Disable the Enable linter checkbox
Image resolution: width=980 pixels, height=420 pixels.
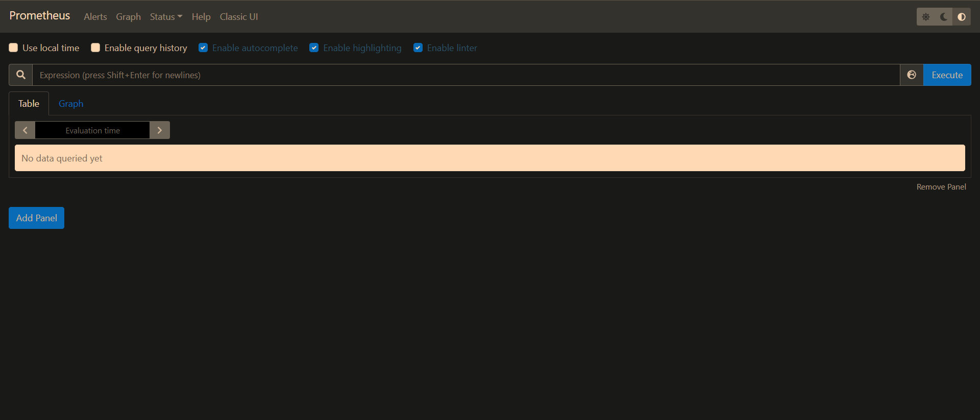click(x=418, y=48)
